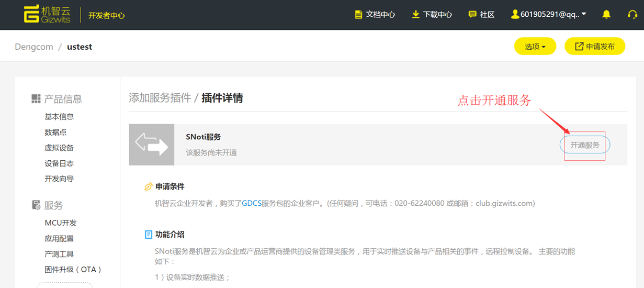The height and width of the screenshot is (288, 644).
Task: Click the 服务 section icon in sidebar
Action: tap(36, 205)
